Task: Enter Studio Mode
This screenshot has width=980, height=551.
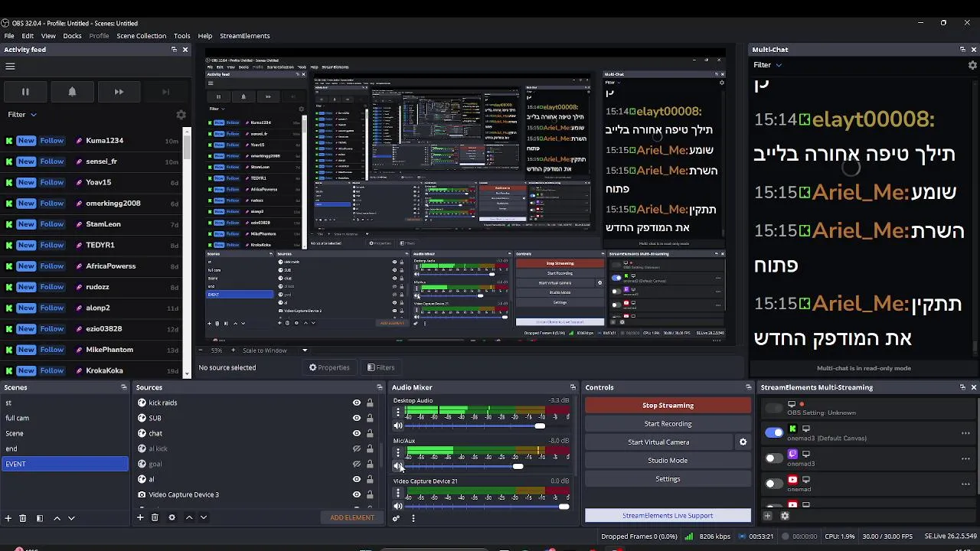Action: [x=668, y=461]
